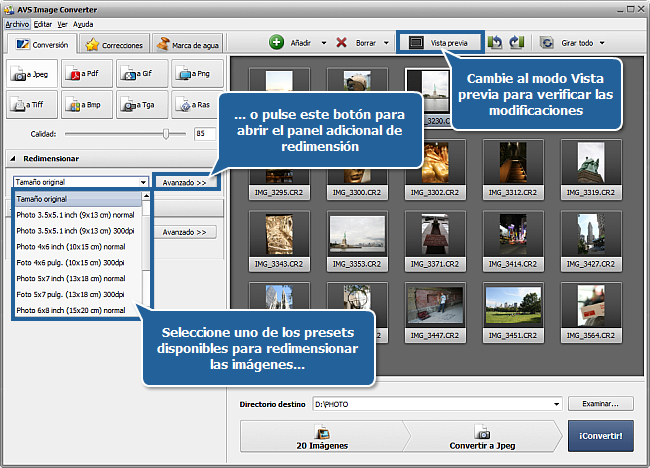650x468 pixels.
Task: Click the green Añadir add icon
Action: pos(277,43)
